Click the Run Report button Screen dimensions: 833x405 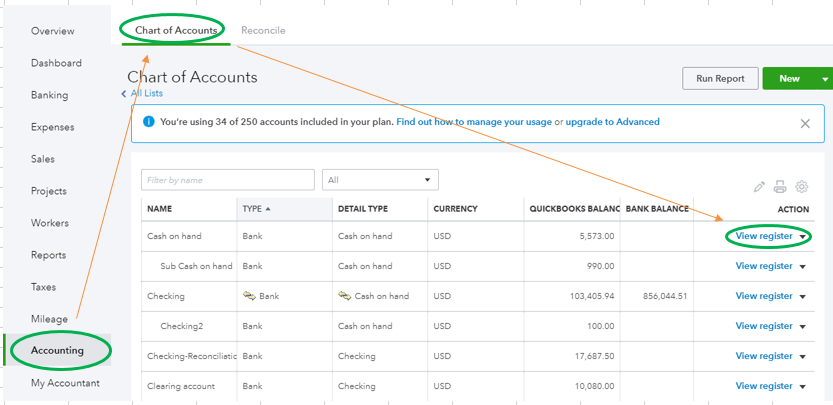(720, 79)
